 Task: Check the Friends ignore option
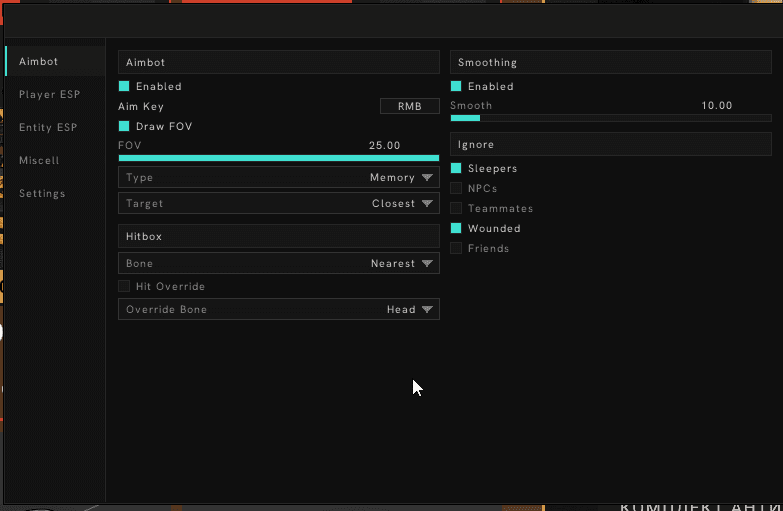pyautogui.click(x=456, y=248)
